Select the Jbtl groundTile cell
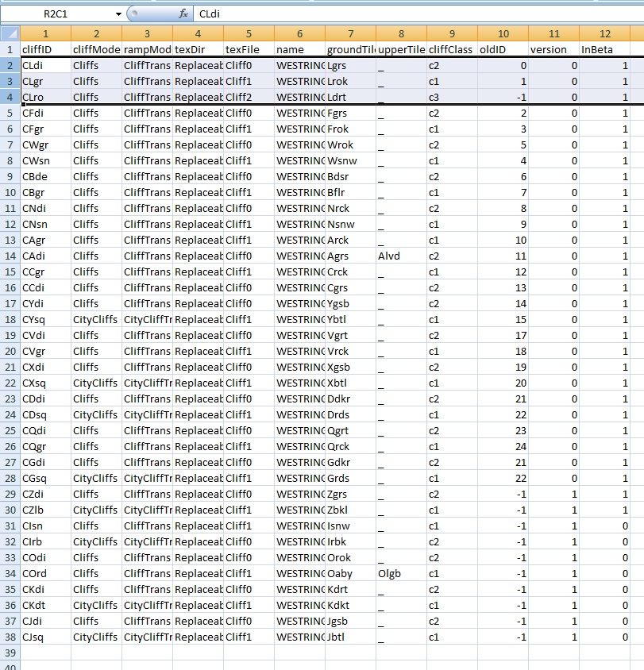 click(x=350, y=637)
